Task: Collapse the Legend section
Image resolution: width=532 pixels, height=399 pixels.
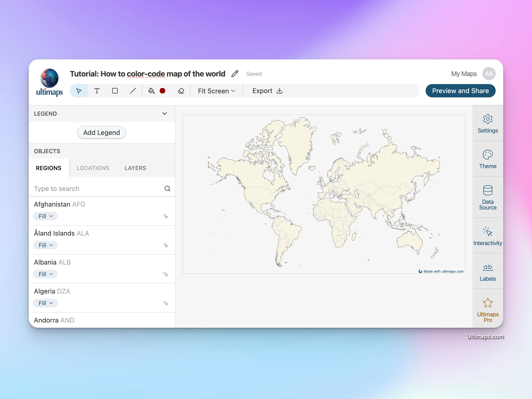Action: [165, 113]
